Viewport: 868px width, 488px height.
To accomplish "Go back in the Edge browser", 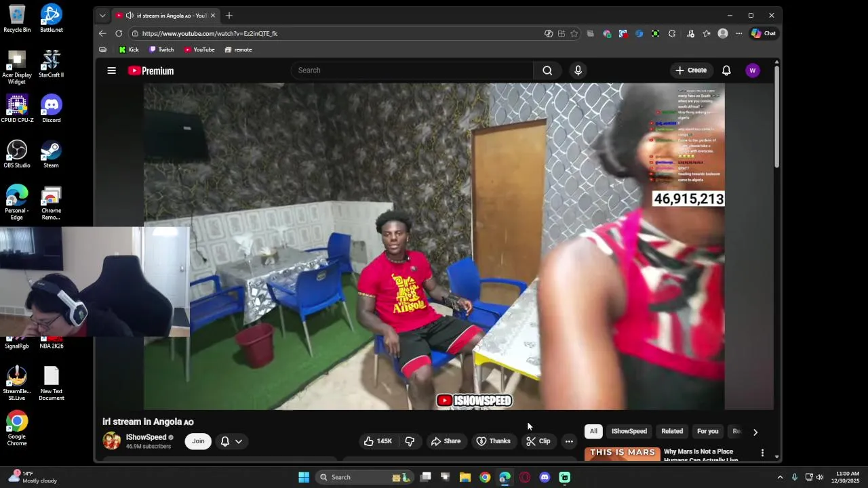I will point(102,33).
